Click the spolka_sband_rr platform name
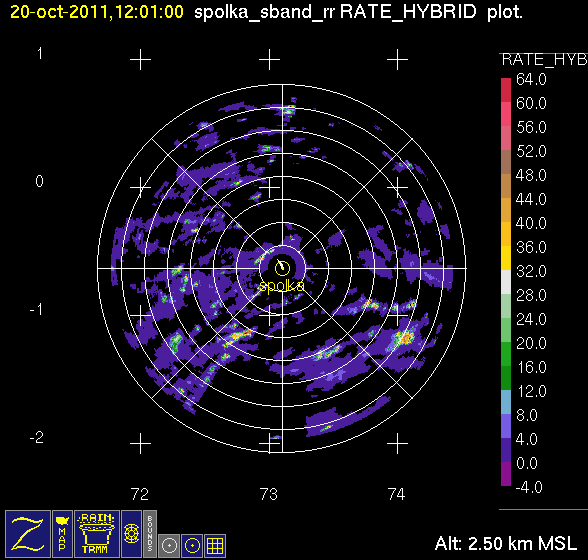This screenshot has height=560, width=588. click(264, 12)
